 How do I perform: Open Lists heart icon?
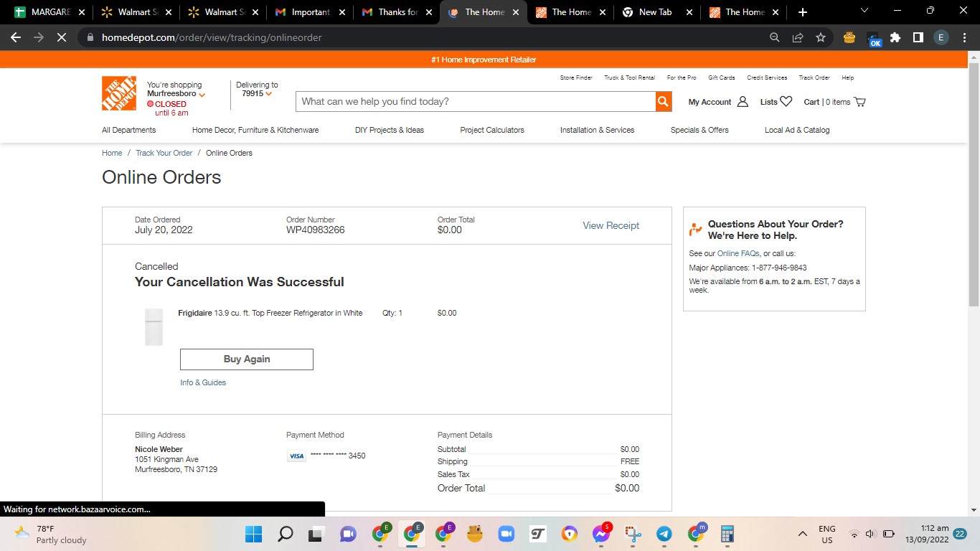pos(786,102)
